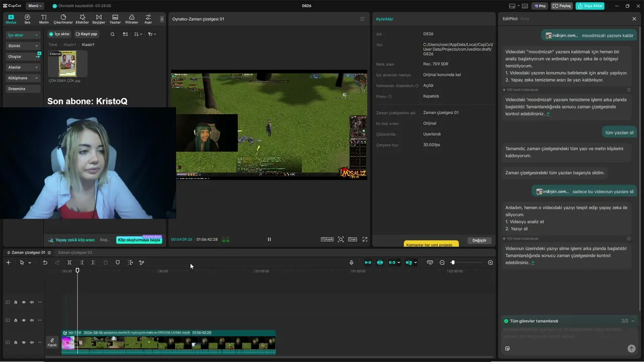Switch to Zaman çizelgesi 02 tab
Screen dimensions: 644x362
(75, 252)
